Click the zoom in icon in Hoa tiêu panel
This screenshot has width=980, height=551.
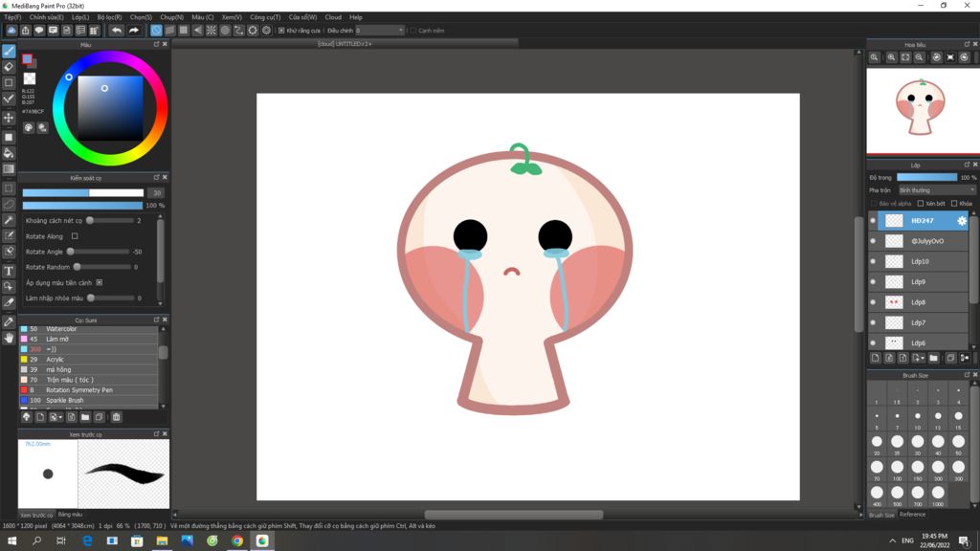[x=891, y=57]
